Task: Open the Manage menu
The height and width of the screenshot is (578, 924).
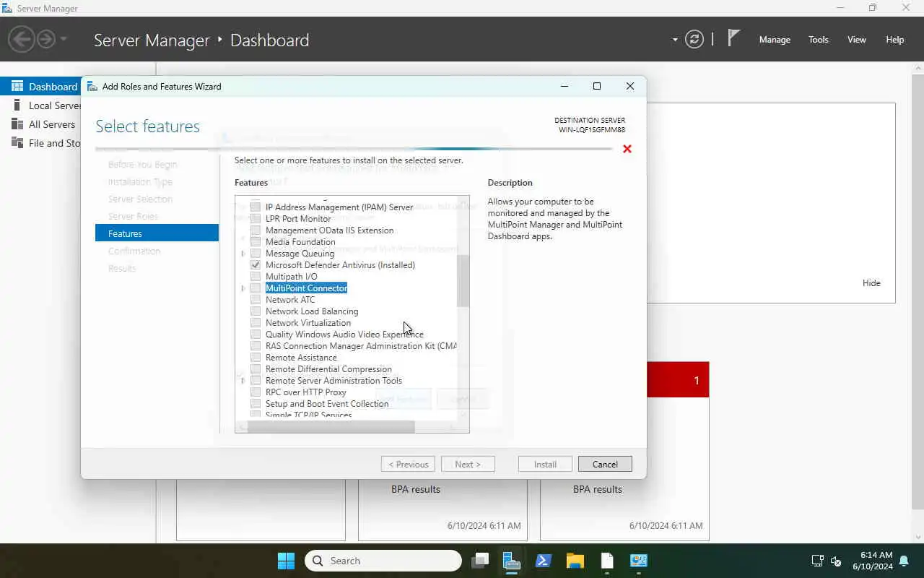Action: [775, 40]
